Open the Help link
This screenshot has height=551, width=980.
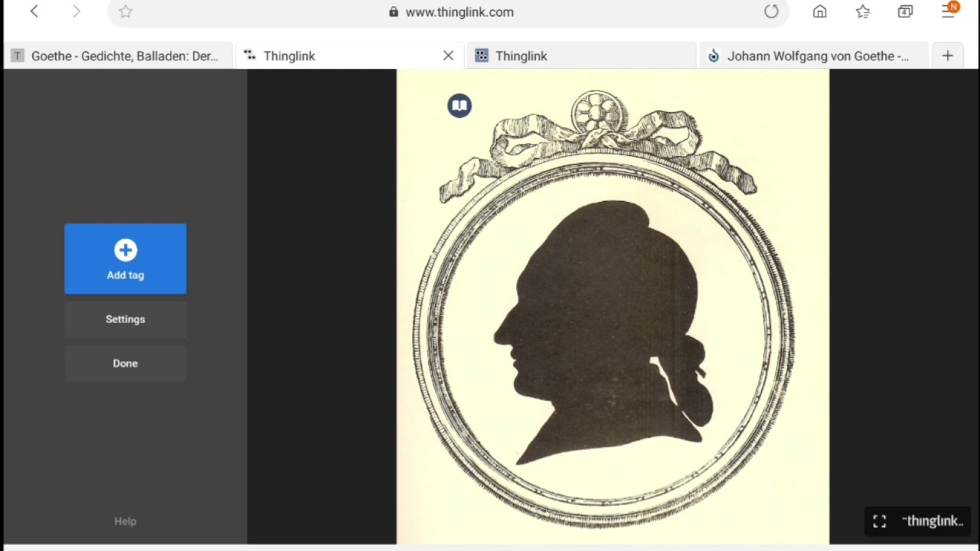(126, 521)
